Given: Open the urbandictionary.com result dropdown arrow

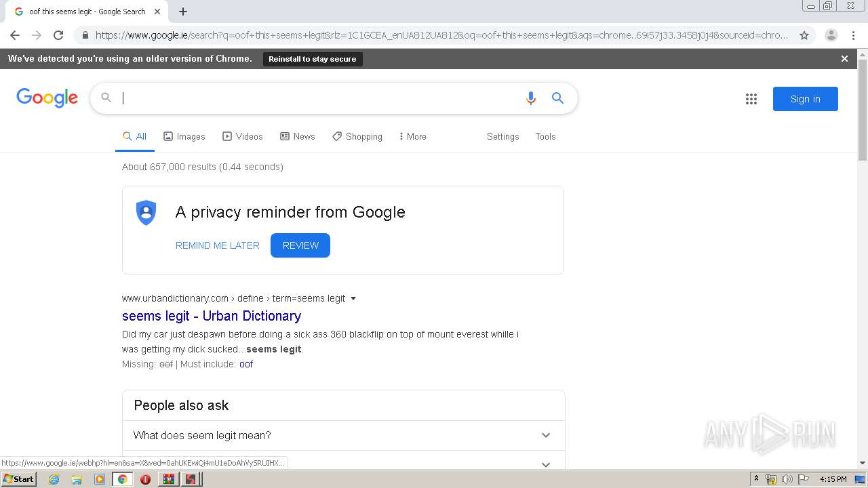Looking at the screenshot, I should [x=353, y=298].
